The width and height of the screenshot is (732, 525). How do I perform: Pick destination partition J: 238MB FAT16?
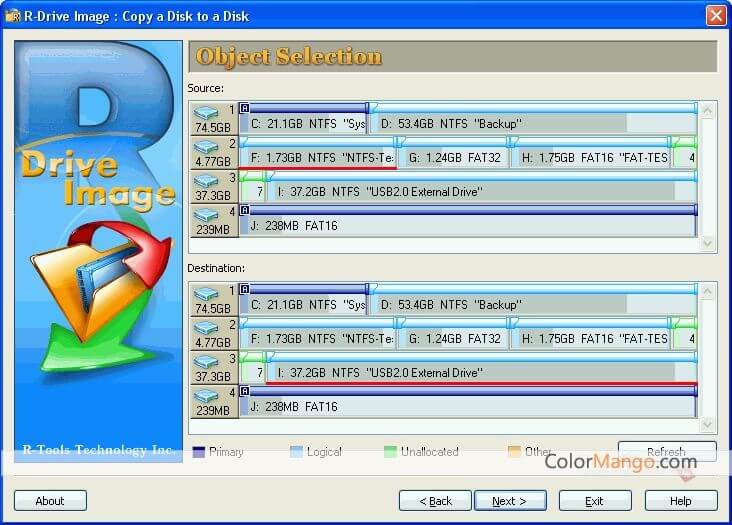[468, 402]
